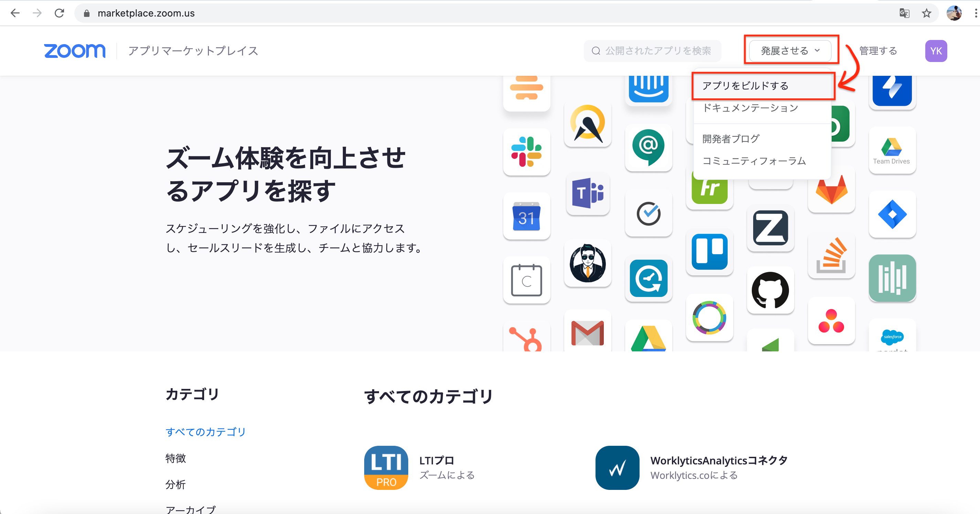This screenshot has width=980, height=514.
Task: Click the すべてのカテゴリ link
Action: (206, 432)
